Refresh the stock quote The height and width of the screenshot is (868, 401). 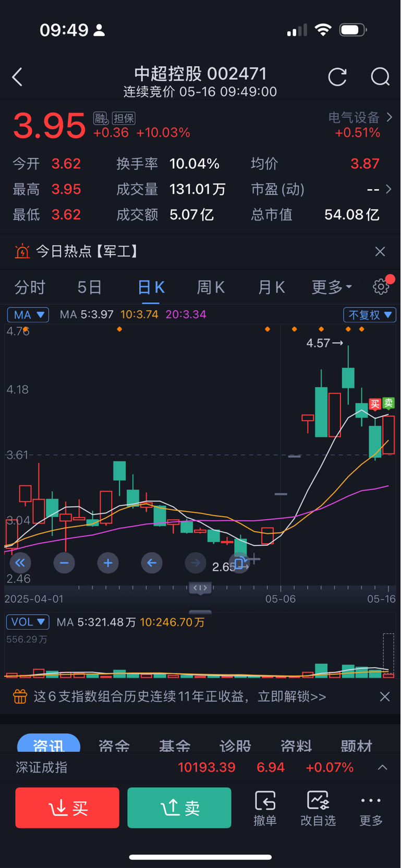coord(337,77)
